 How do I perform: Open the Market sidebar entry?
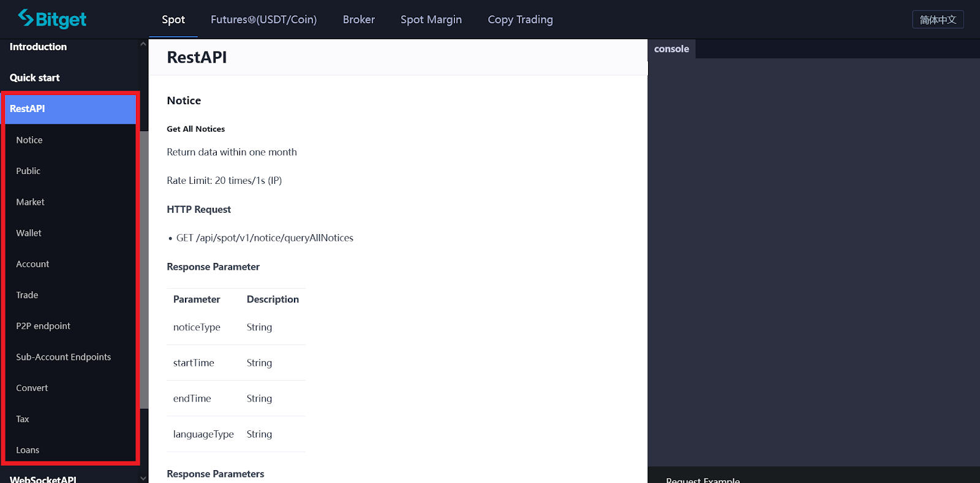30,202
